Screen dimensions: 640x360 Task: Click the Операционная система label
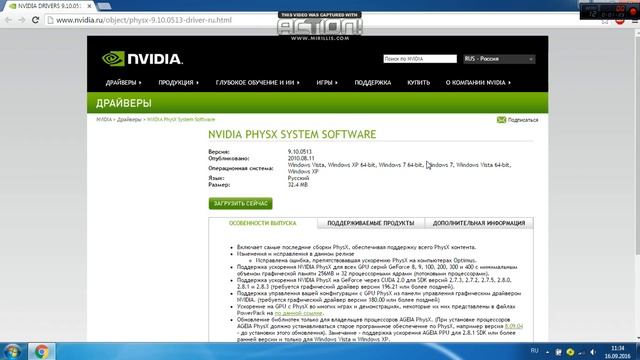[240, 168]
